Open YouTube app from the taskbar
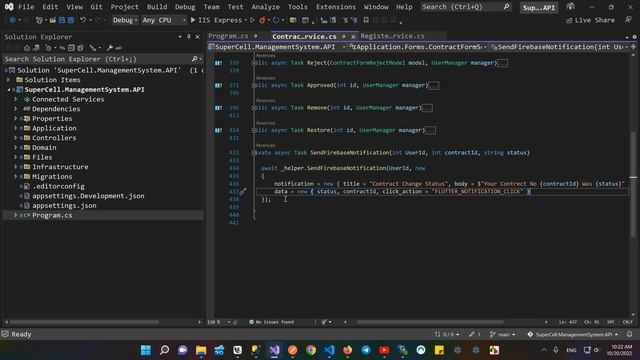The width and height of the screenshot is (640, 360). click(x=384, y=350)
